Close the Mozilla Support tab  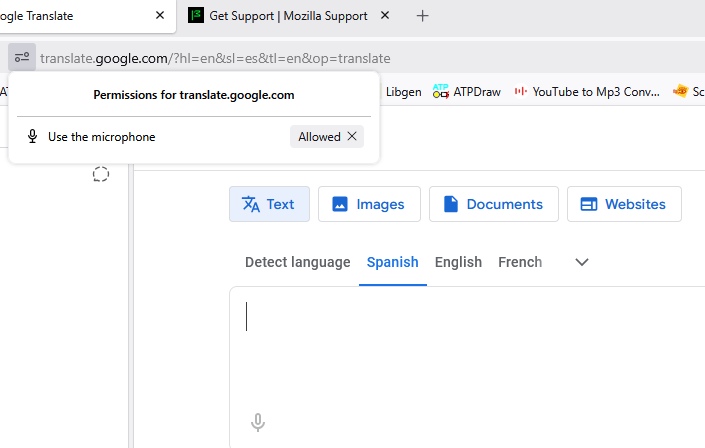point(385,15)
